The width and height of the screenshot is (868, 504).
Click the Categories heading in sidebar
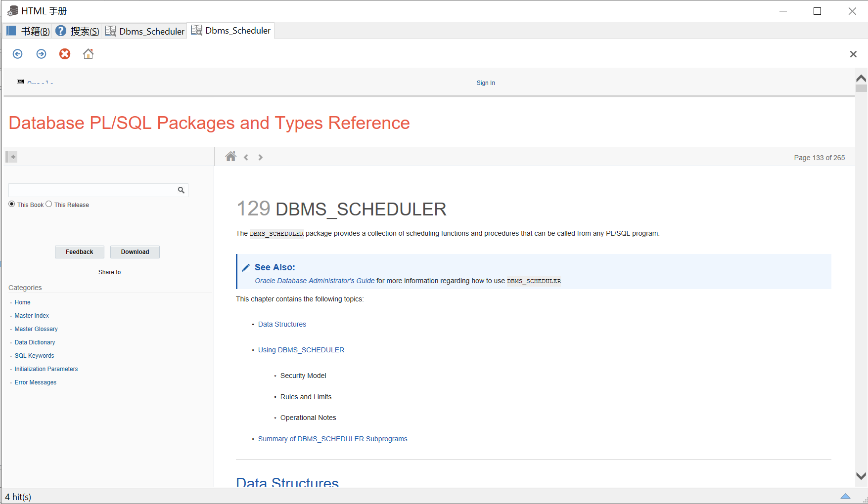(x=25, y=288)
